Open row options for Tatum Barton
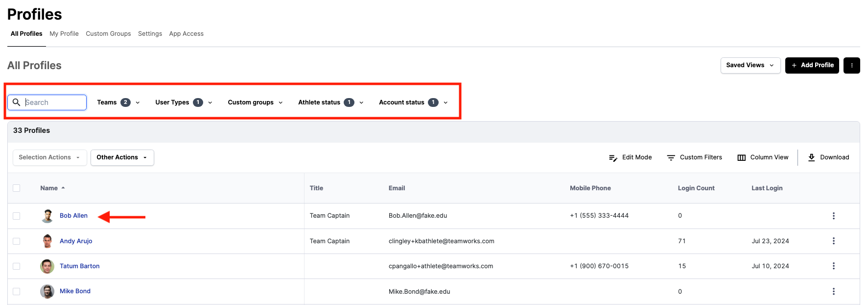Screen dimensions: 868x305 [x=833, y=266]
